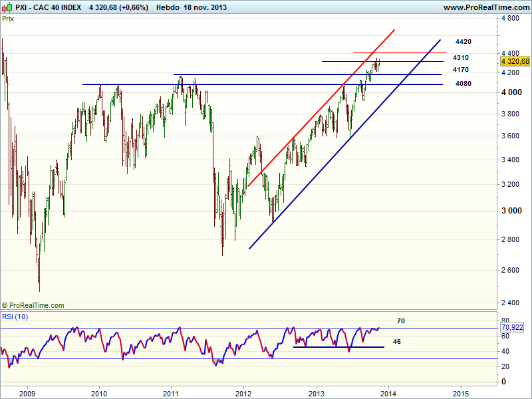Viewport: 532px width, 399px height.
Task: Select the 4170 level label
Action: (461, 70)
